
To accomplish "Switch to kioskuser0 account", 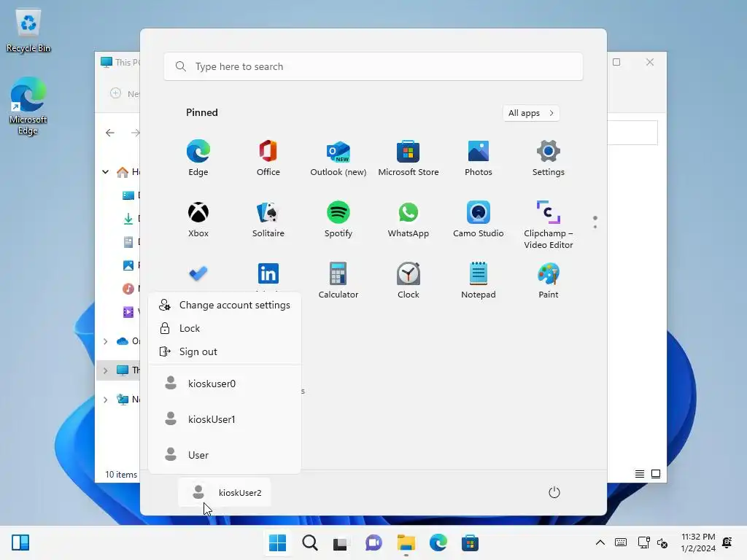I will pos(225,384).
